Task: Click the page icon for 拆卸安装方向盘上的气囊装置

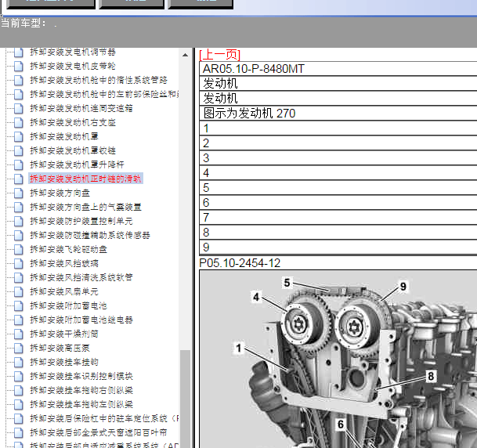Action: pyautogui.click(x=19, y=207)
